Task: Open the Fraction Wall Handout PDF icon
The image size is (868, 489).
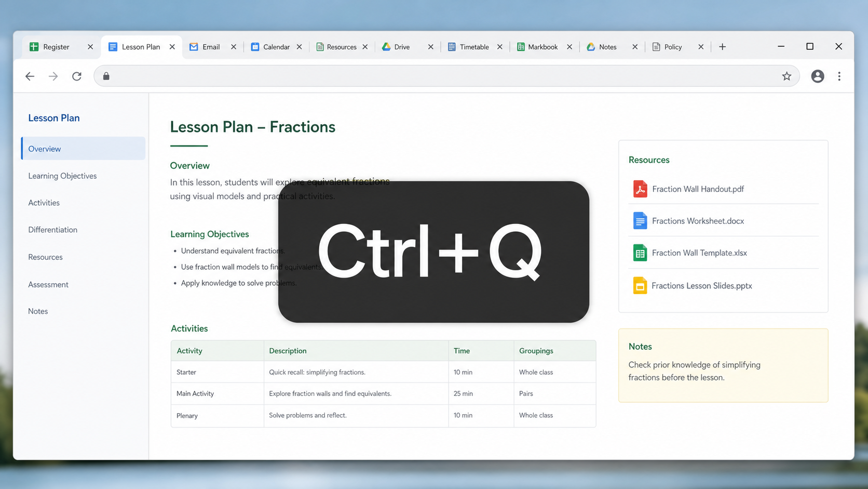Action: 640,189
